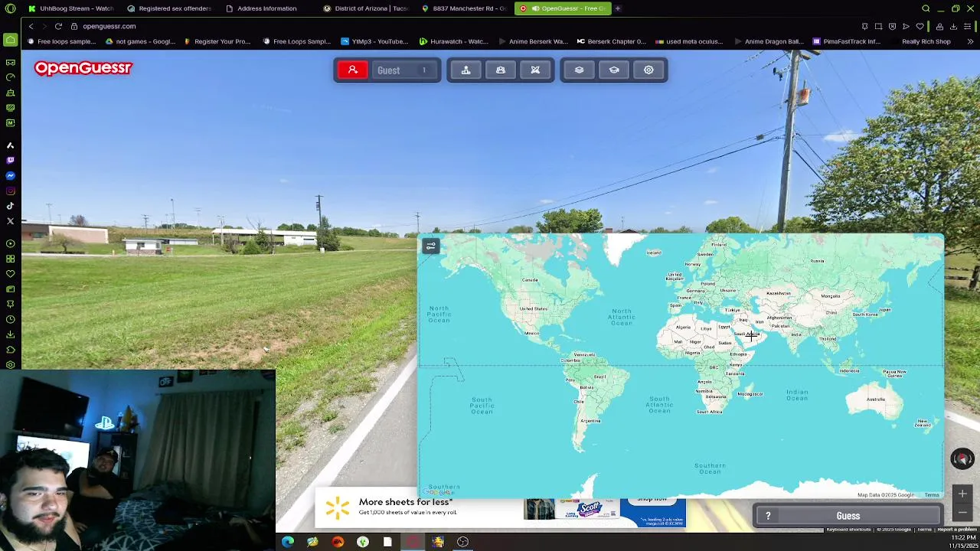Open YtMp3 YouTube bookmark
The width and height of the screenshot is (980, 551).
tap(374, 41)
